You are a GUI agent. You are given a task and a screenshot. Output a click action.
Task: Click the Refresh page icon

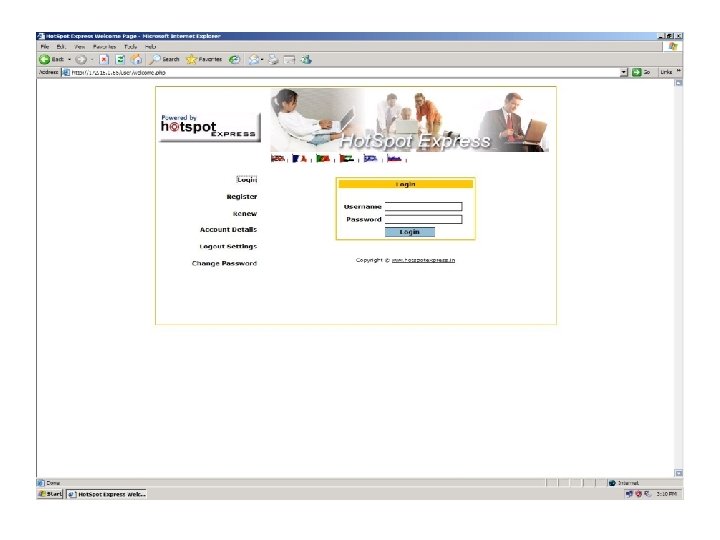click(x=120, y=59)
